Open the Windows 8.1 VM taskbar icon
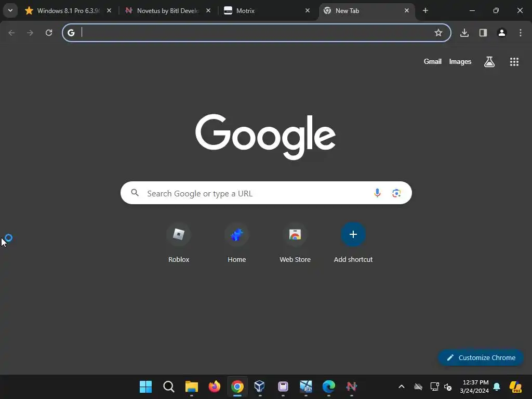This screenshot has height=399, width=532. 305,387
